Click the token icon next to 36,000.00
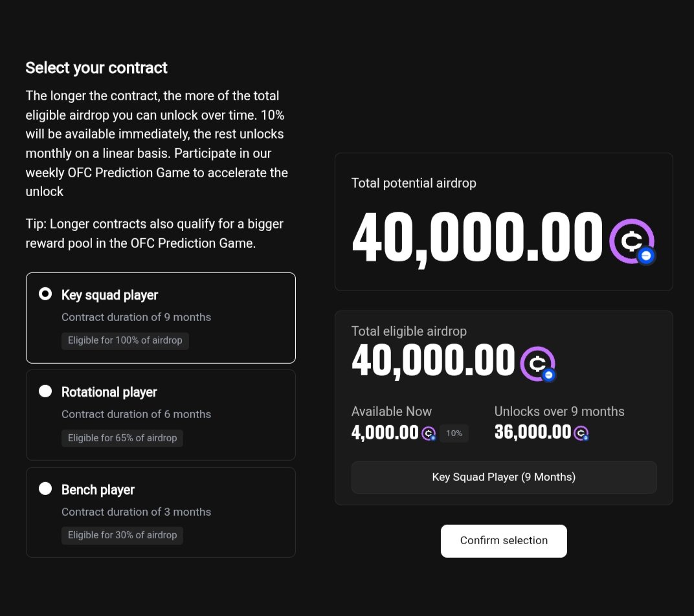The image size is (694, 616). tap(581, 434)
